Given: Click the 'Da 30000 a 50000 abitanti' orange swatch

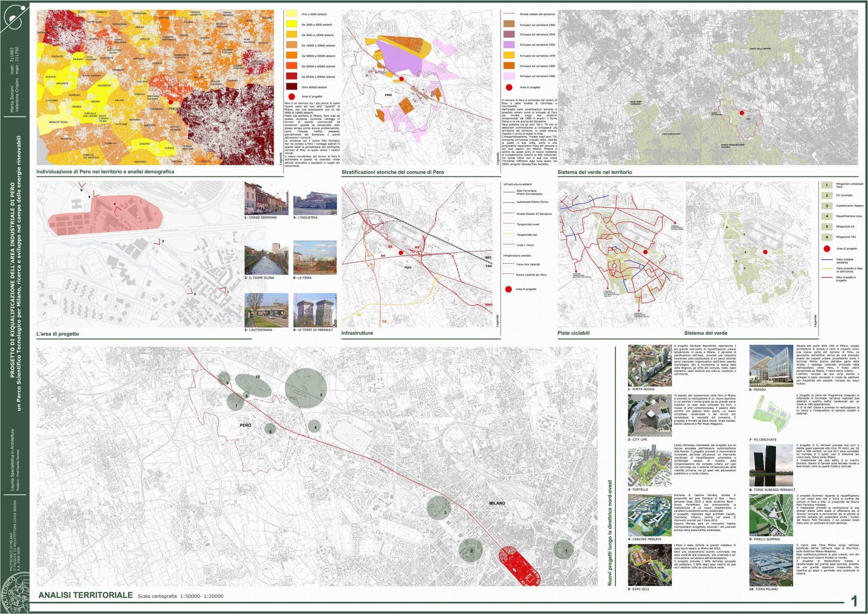Looking at the screenshot, I should [291, 55].
